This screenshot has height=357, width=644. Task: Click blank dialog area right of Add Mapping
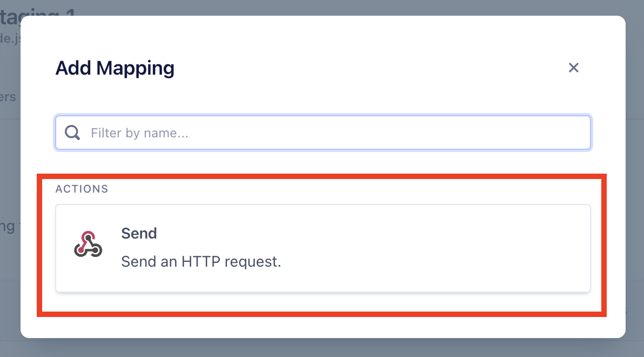pos(370,68)
